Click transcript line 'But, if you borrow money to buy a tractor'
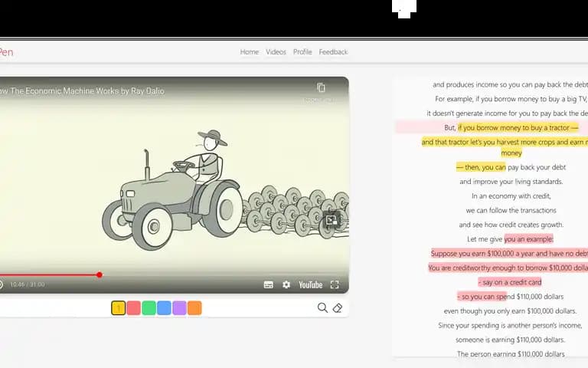The width and height of the screenshot is (588, 368). coord(511,128)
